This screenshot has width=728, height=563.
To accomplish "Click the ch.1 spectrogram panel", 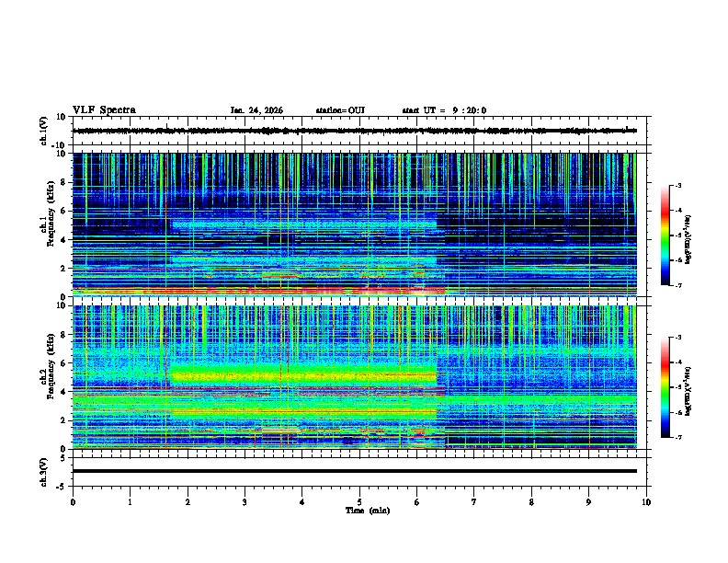I will pyautogui.click(x=355, y=224).
